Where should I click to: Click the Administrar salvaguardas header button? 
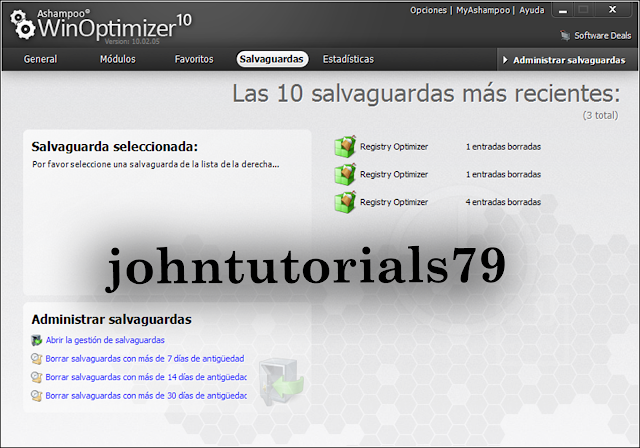(567, 60)
